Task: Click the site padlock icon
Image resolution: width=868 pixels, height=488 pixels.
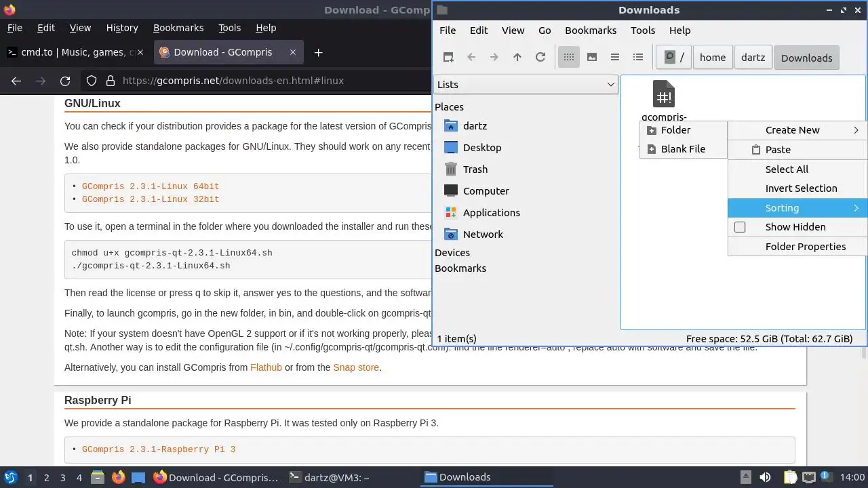Action: click(x=111, y=81)
